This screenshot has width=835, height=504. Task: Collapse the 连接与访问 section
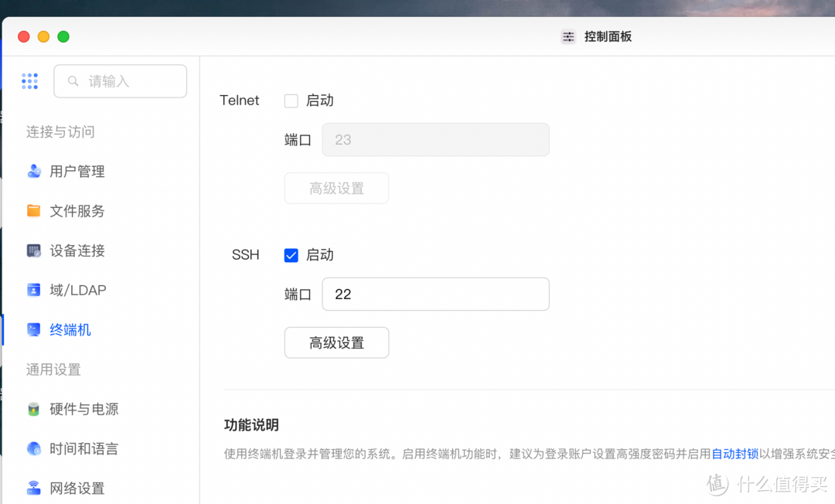pos(60,132)
